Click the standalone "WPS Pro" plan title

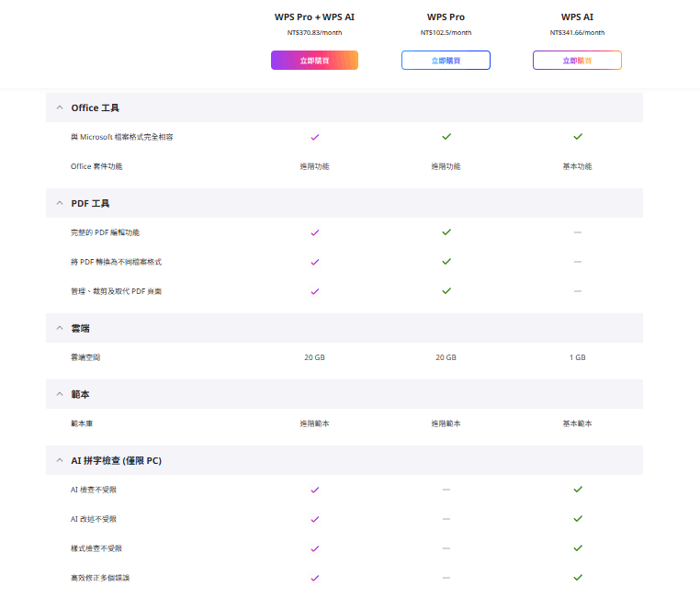point(446,17)
